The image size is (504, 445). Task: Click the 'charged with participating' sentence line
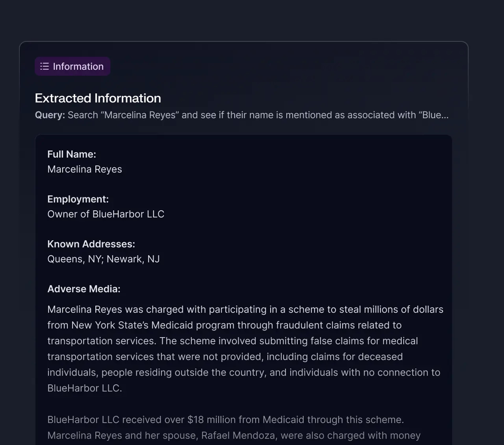click(245, 309)
